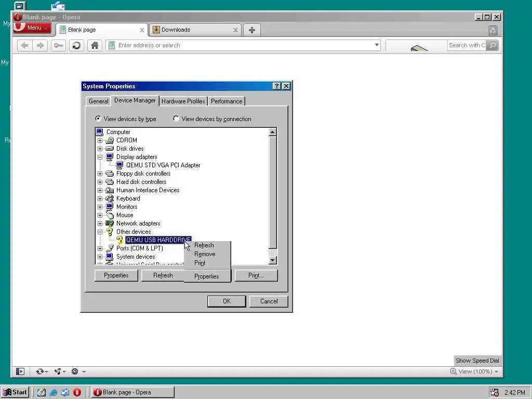Open the Opera Menu button
Screen dimensions: 532x399
pyautogui.click(x=32, y=28)
